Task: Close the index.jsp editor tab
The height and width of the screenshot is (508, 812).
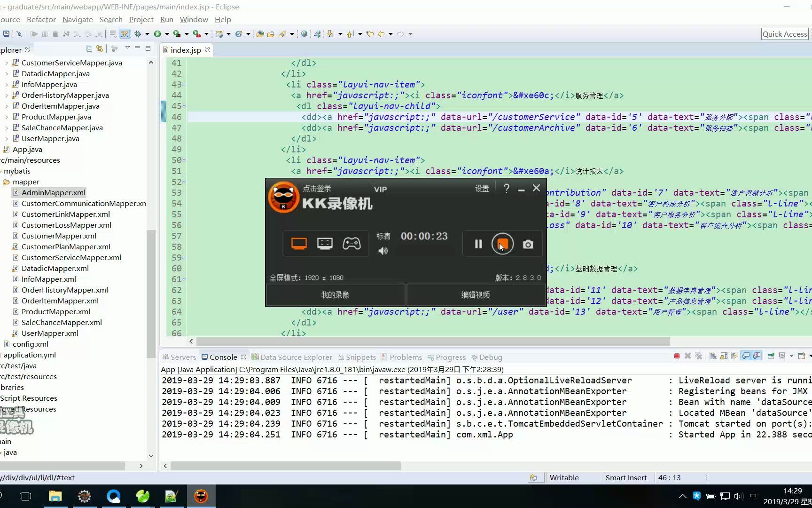Action: click(207, 49)
